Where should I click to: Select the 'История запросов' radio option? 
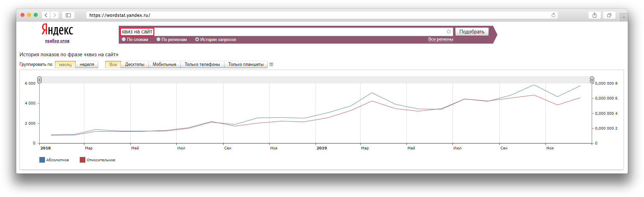[x=197, y=40]
